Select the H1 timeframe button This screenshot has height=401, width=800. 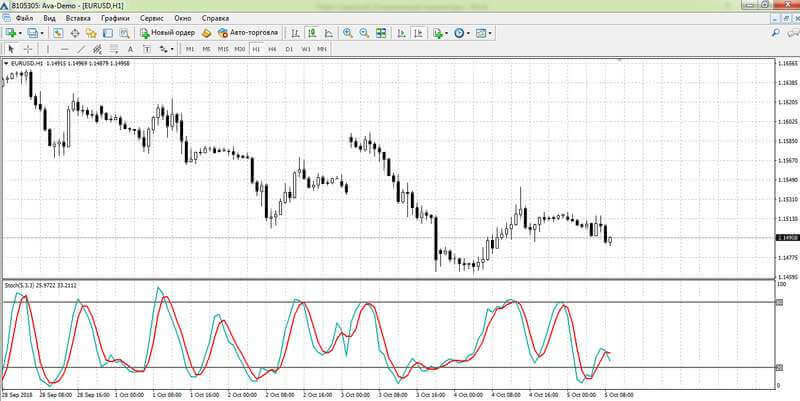click(x=256, y=49)
